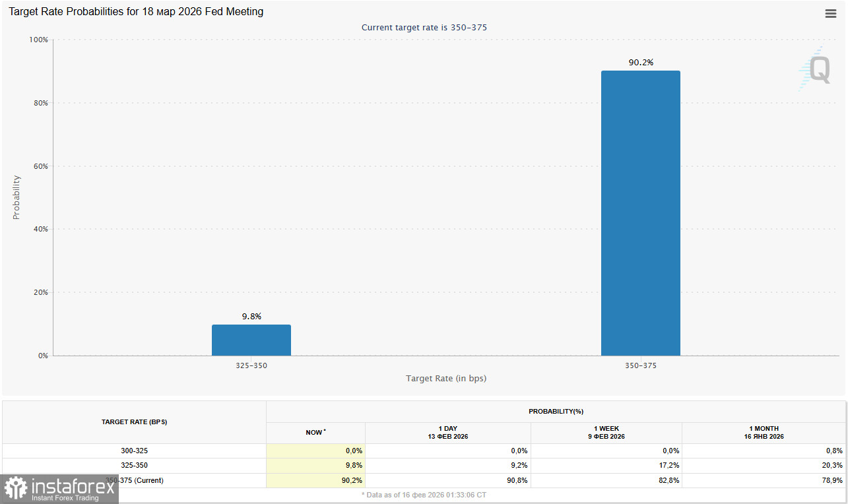848x504 pixels.
Task: Select the 300-325 row label in table
Action: [134, 451]
